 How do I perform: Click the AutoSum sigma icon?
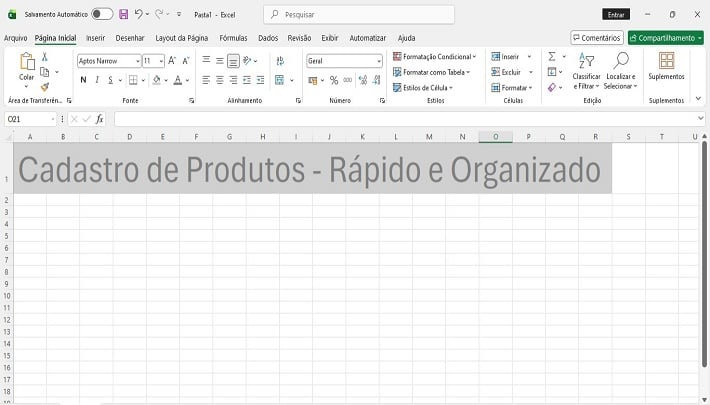click(551, 57)
